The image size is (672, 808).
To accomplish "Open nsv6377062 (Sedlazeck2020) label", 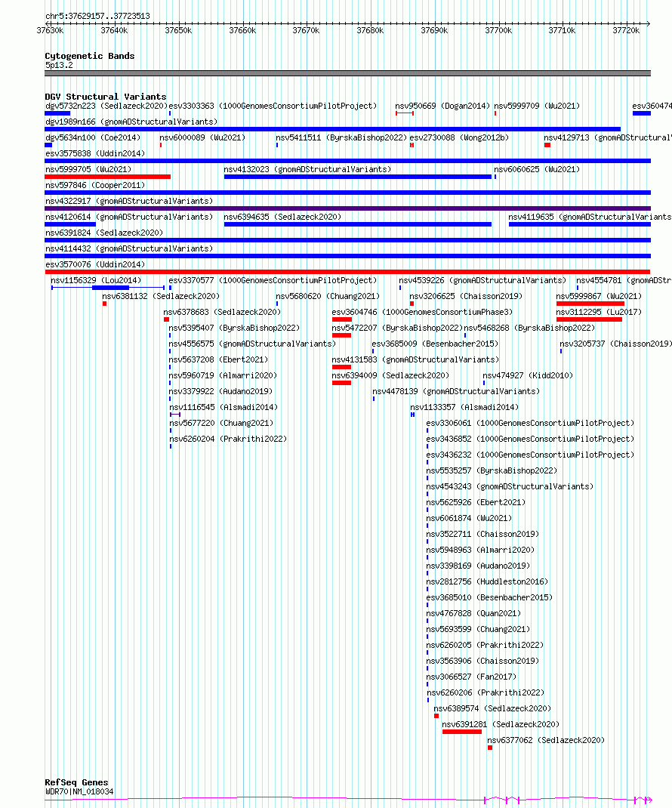I will coord(546,741).
